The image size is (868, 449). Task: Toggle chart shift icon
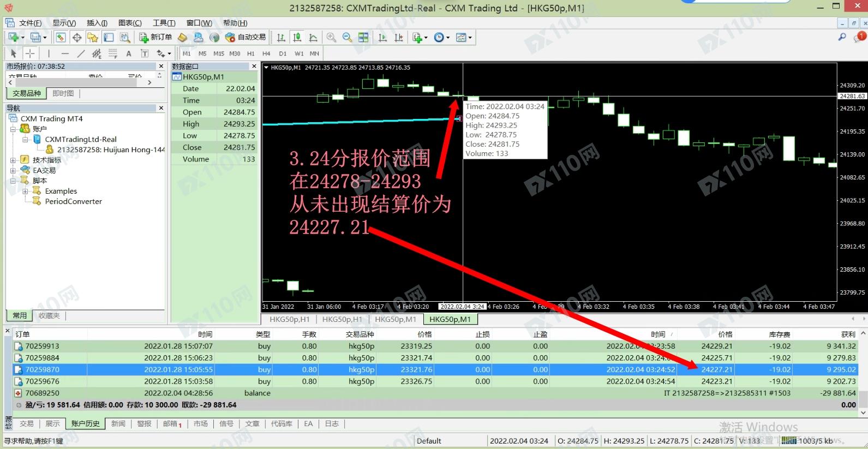[x=399, y=37]
